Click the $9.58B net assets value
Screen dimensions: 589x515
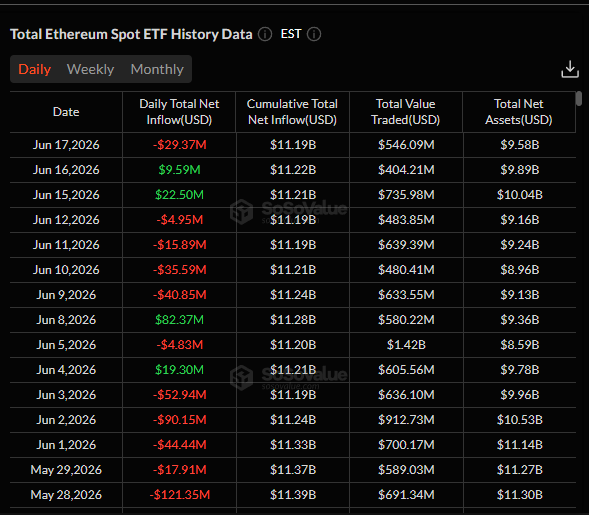point(520,145)
